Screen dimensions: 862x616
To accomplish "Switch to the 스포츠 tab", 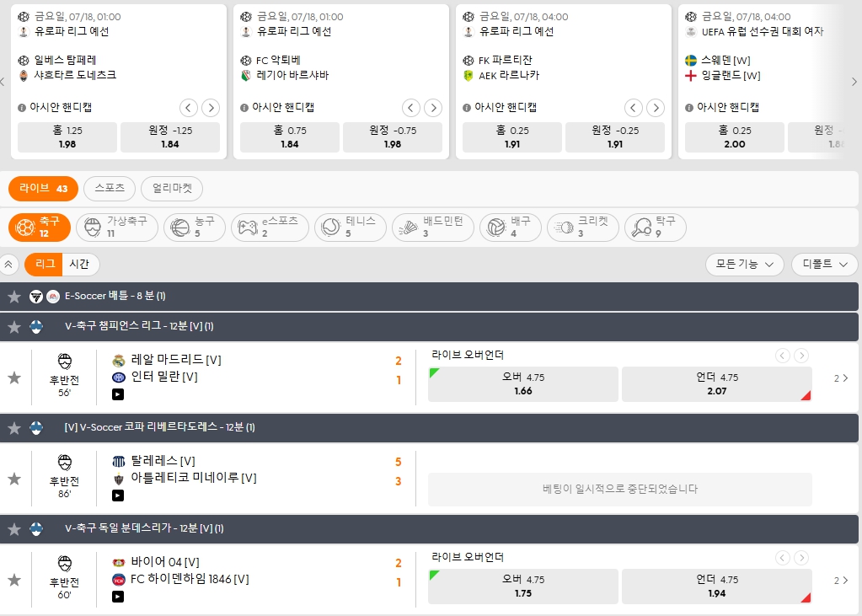I will point(110,188).
